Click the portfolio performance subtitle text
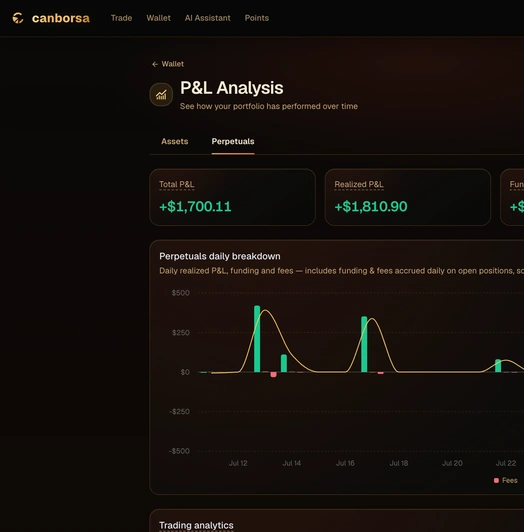Image resolution: width=524 pixels, height=532 pixels. point(269,106)
